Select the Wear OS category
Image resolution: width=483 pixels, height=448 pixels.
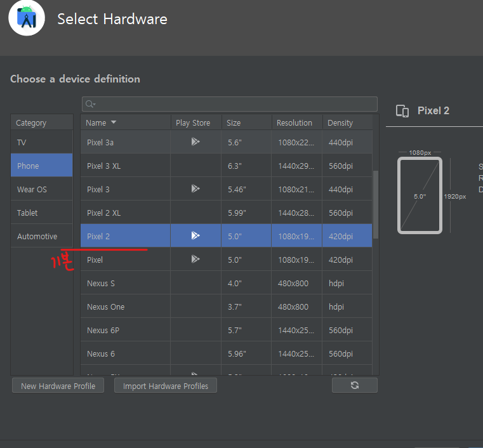pyautogui.click(x=42, y=189)
